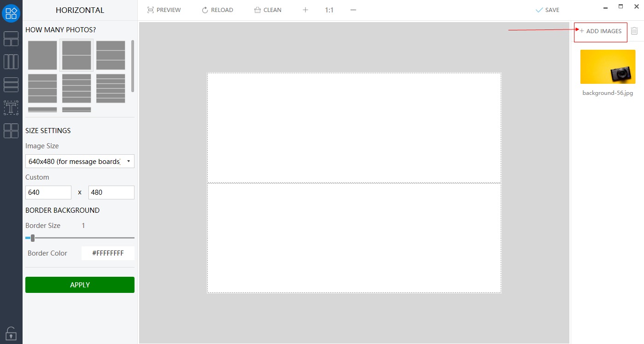Click the Border Color hex value field
644x344 pixels.
point(108,253)
